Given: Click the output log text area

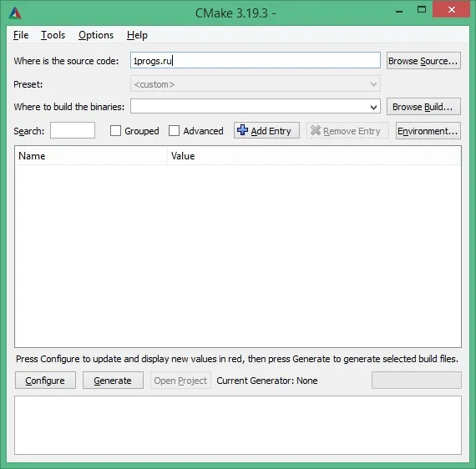Looking at the screenshot, I should [x=238, y=425].
